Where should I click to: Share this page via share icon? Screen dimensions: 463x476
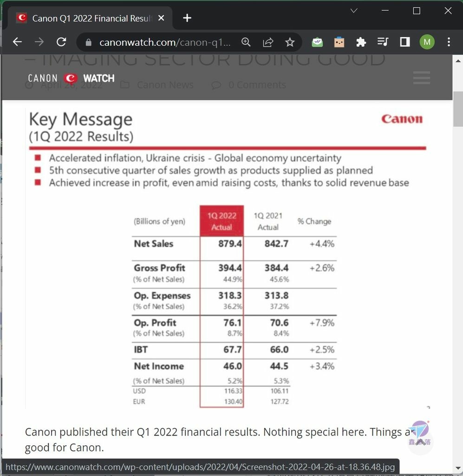(268, 42)
